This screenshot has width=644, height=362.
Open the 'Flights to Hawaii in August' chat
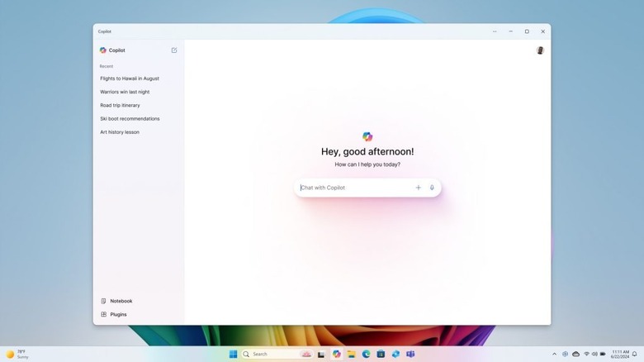click(130, 79)
